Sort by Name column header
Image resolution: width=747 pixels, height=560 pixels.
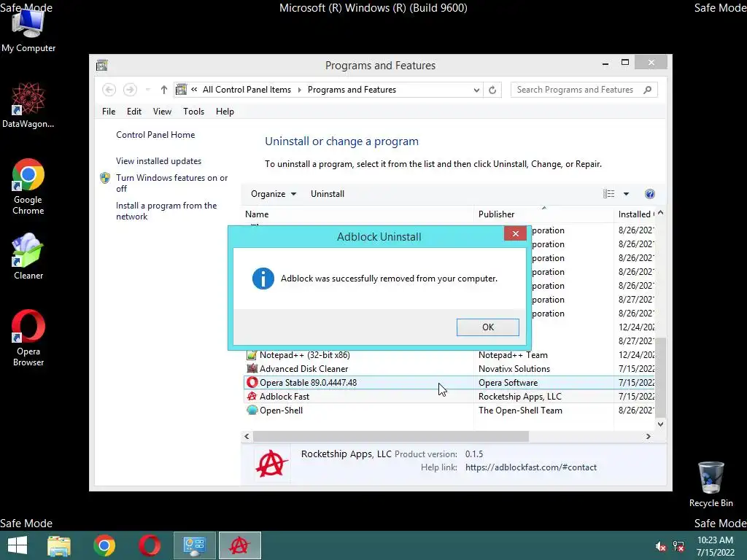(x=357, y=214)
